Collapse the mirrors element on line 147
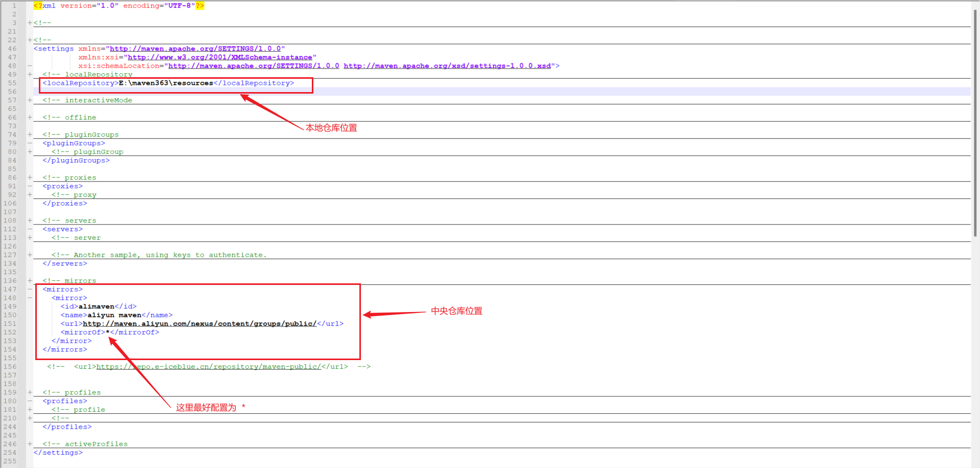Image resolution: width=980 pixels, height=468 pixels. (x=30, y=289)
